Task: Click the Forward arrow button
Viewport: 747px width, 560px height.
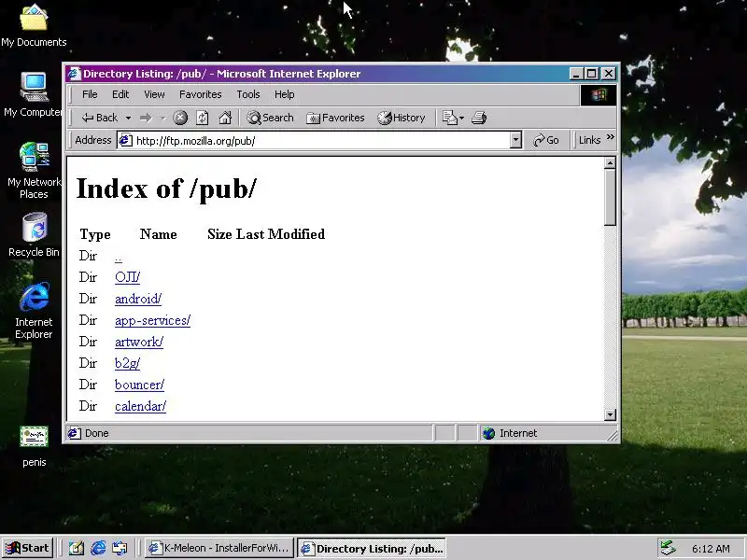Action: (x=146, y=118)
